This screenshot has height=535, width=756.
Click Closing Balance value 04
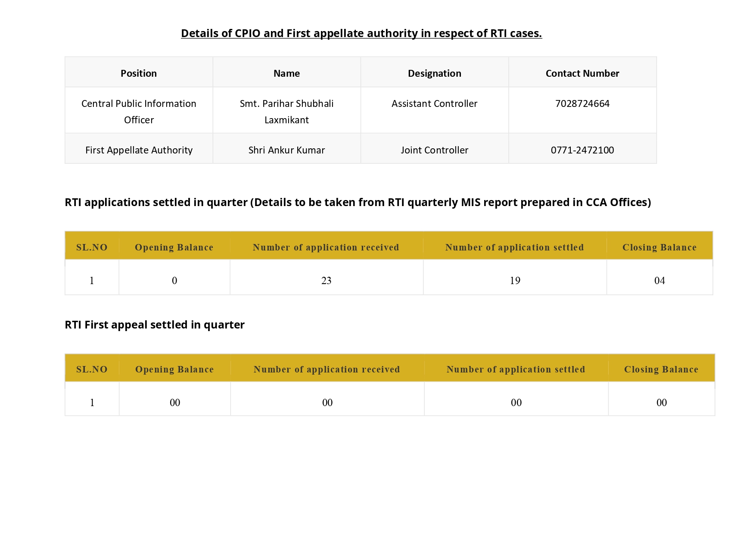point(660,281)
